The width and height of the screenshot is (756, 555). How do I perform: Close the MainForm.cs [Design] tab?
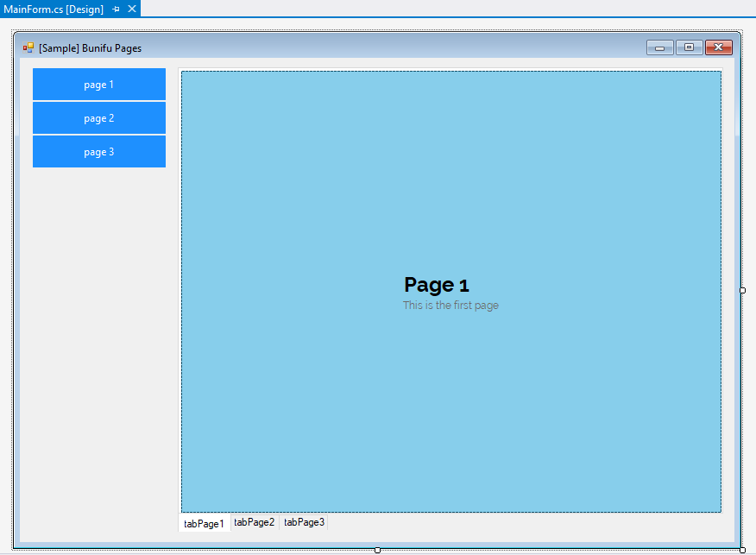tap(132, 9)
